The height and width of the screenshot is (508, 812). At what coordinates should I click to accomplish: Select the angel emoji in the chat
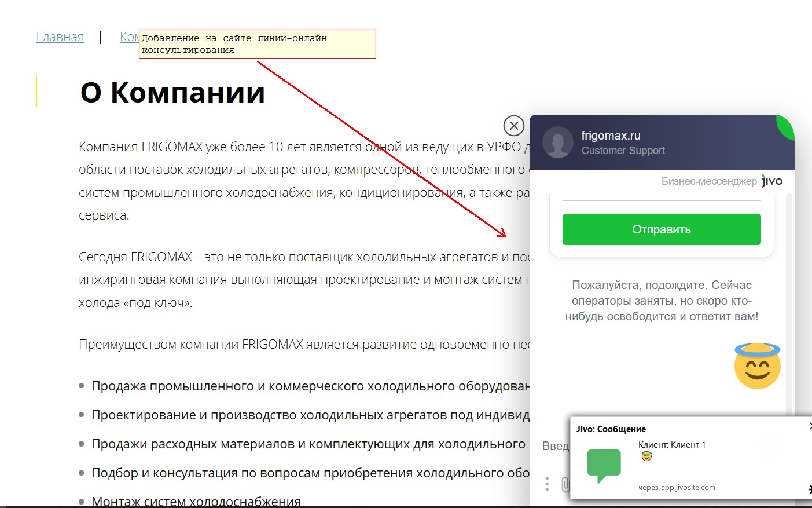click(757, 365)
